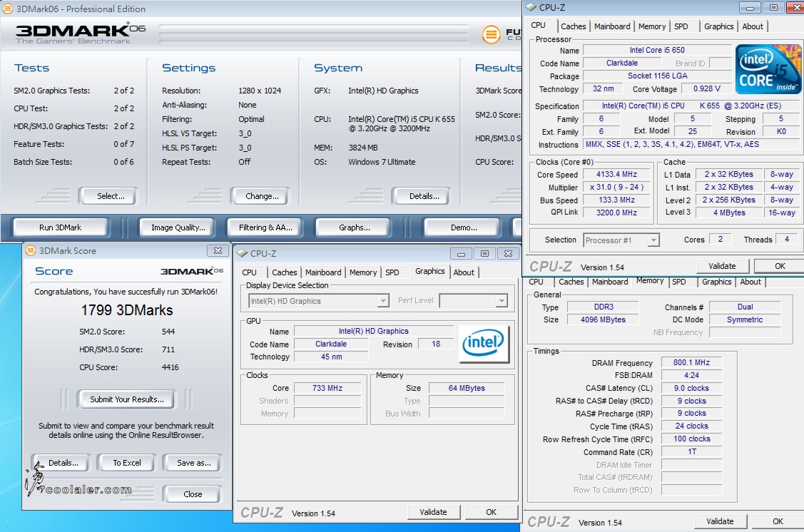The height and width of the screenshot is (532, 804).
Task: Click the Intel Core i5 inside badge
Action: 768,69
